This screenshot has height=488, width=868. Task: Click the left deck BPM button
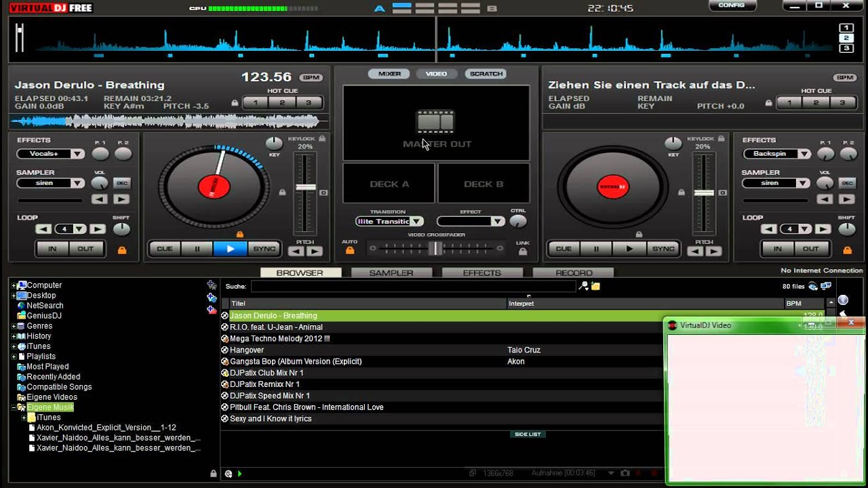click(311, 77)
